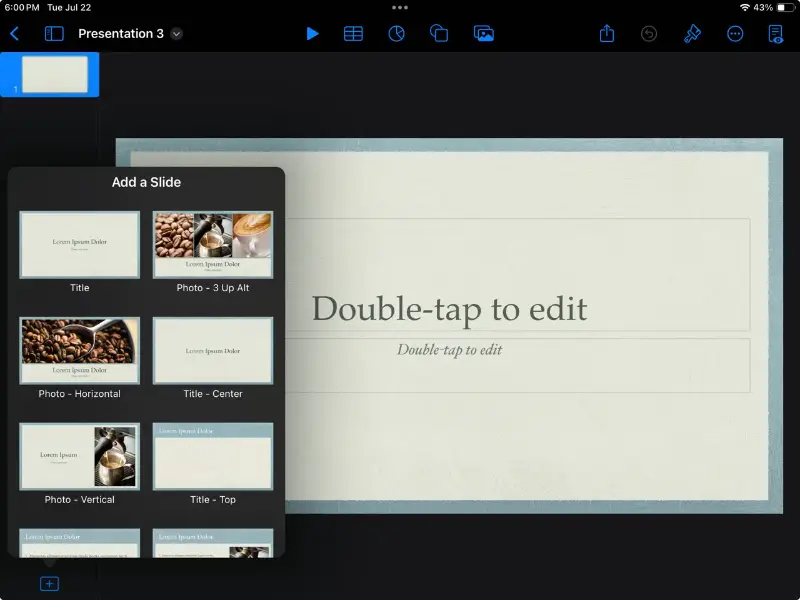Choose the Photo - Horizontal layout
The image size is (800, 600).
80,351
